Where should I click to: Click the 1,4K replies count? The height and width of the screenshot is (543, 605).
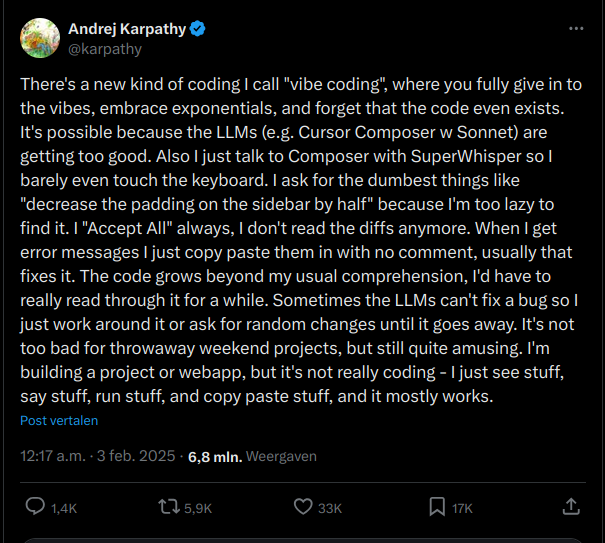pyautogui.click(x=63, y=508)
